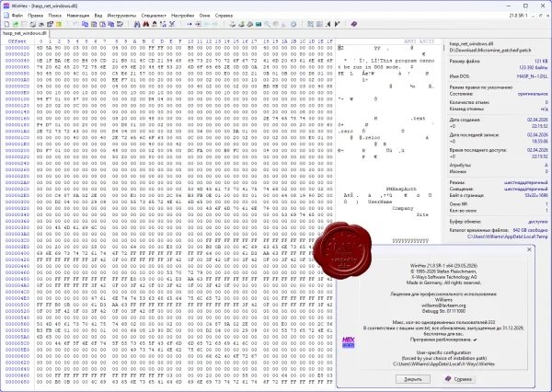Close the About dialog with its X
Image resolution: width=552 pixels, height=392 pixels.
coord(529,249)
